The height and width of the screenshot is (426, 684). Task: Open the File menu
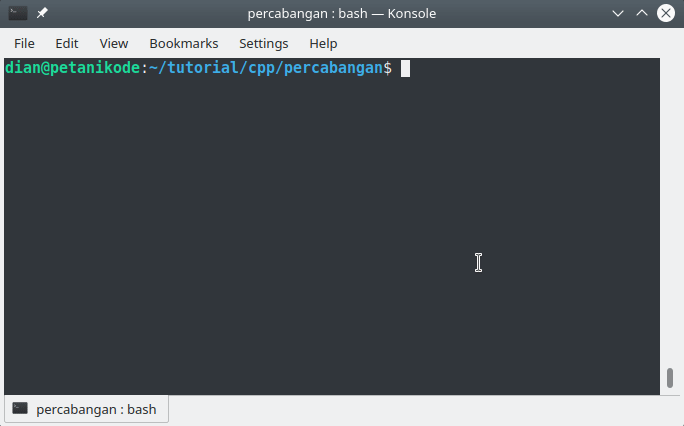click(24, 44)
